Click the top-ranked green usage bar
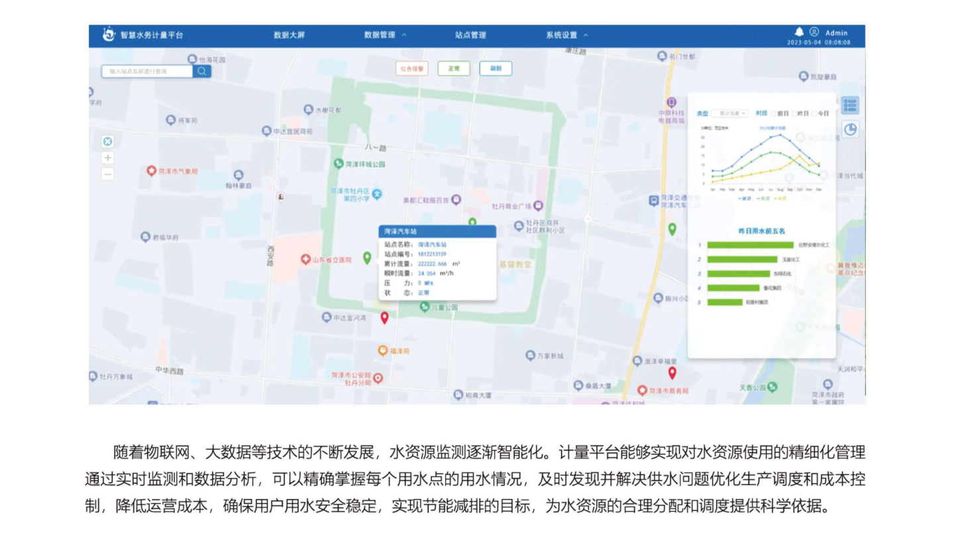The width and height of the screenshot is (958, 560). [x=750, y=245]
